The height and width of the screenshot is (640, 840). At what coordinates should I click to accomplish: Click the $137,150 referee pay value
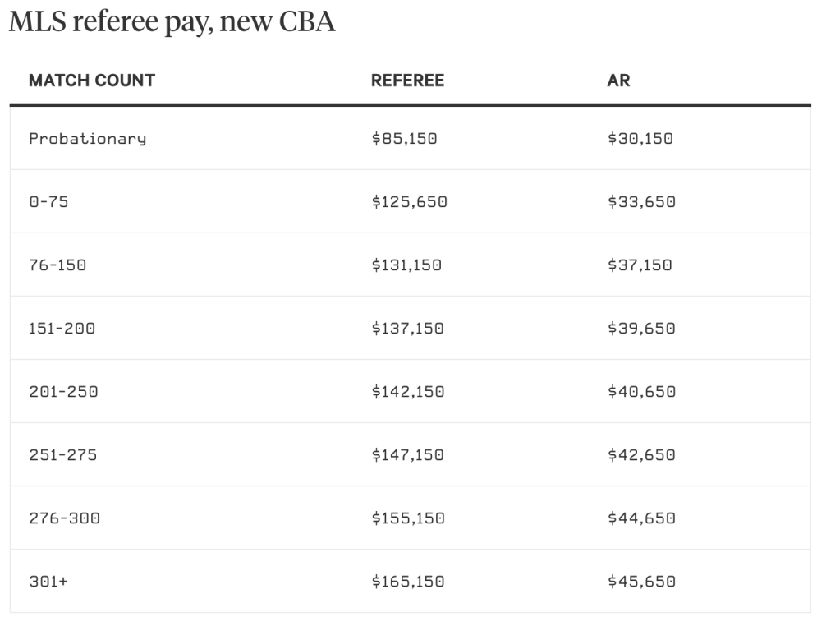click(x=407, y=328)
